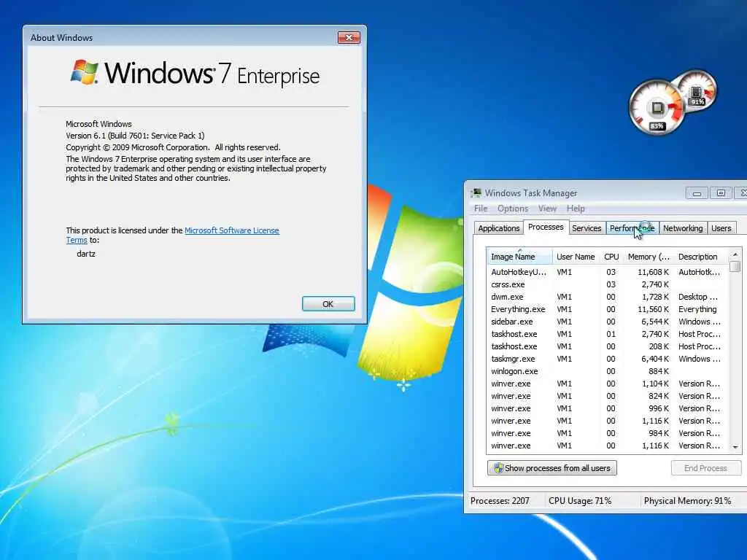The height and width of the screenshot is (560, 747).
Task: Switch to the Applications tab
Action: [498, 228]
